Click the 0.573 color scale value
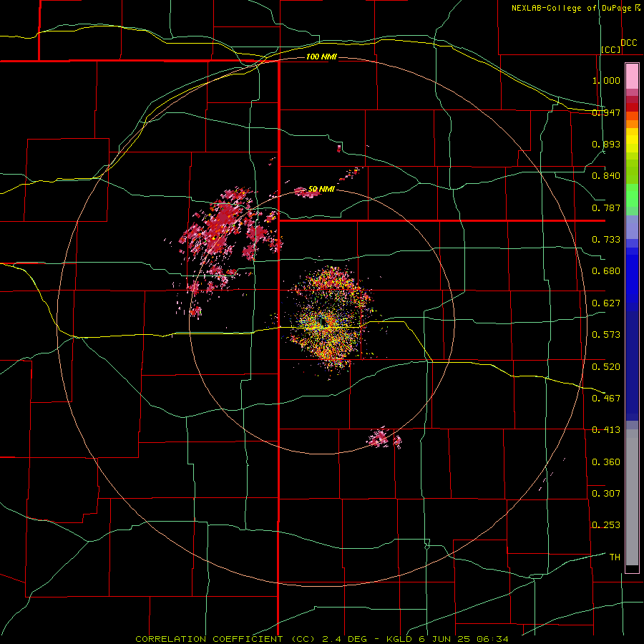Image resolution: width=644 pixels, height=644 pixels. tap(606, 335)
